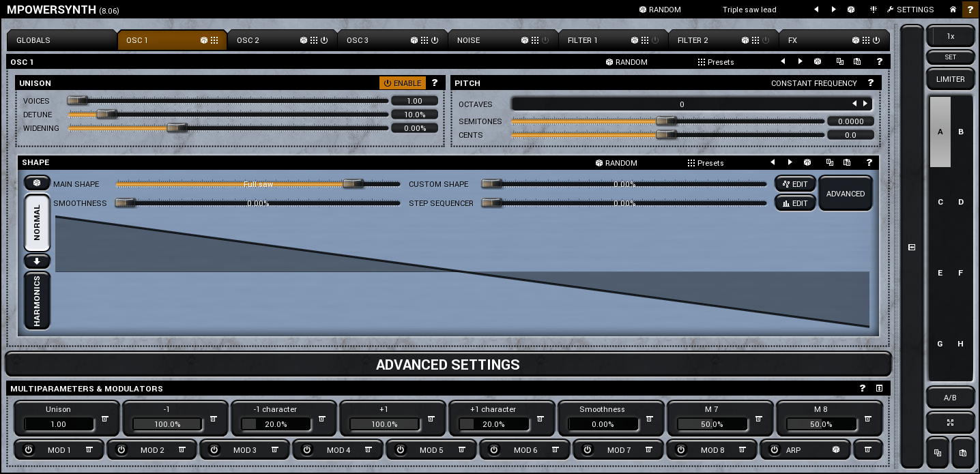Toggle OSC 3 power switch on tab
Image resolution: width=980 pixels, height=474 pixels.
(435, 40)
